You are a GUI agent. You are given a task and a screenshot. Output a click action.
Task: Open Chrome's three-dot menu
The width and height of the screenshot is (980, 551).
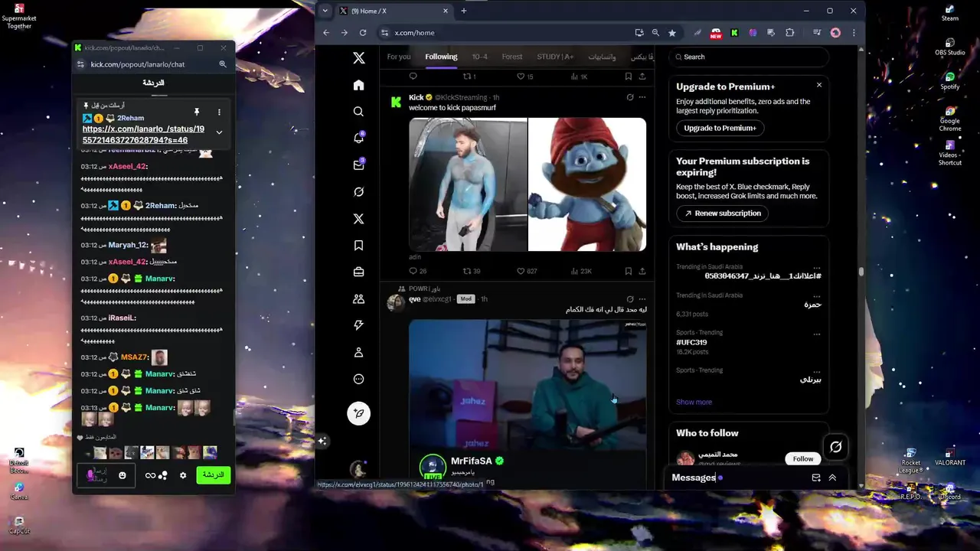point(854,33)
